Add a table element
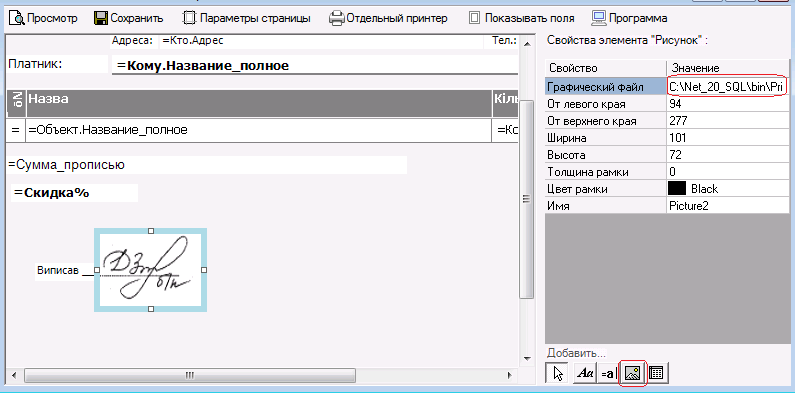 click(x=657, y=374)
